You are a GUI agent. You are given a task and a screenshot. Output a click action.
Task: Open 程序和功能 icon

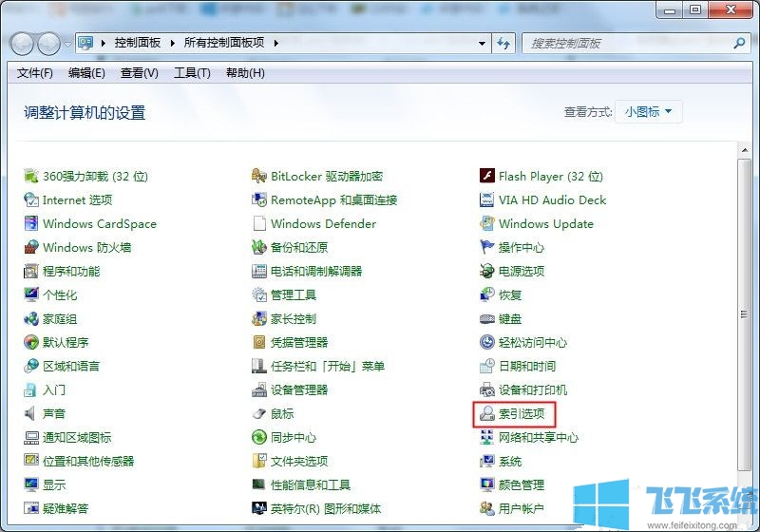(31, 271)
